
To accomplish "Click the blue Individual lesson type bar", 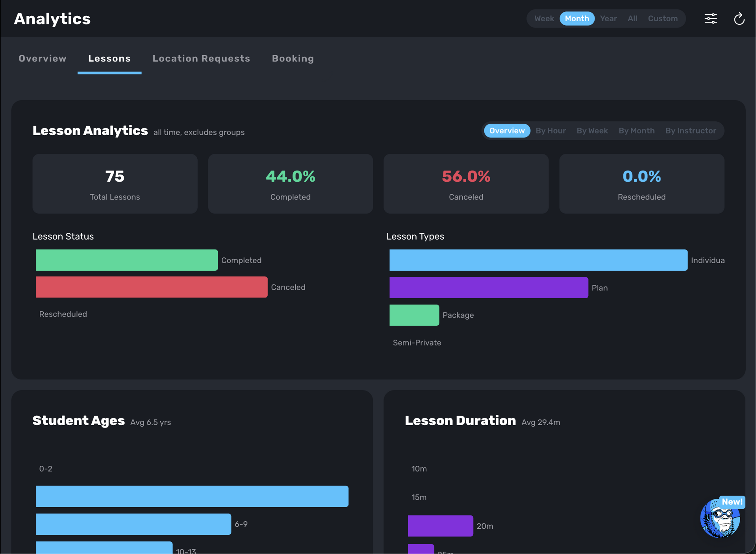I will tap(538, 260).
